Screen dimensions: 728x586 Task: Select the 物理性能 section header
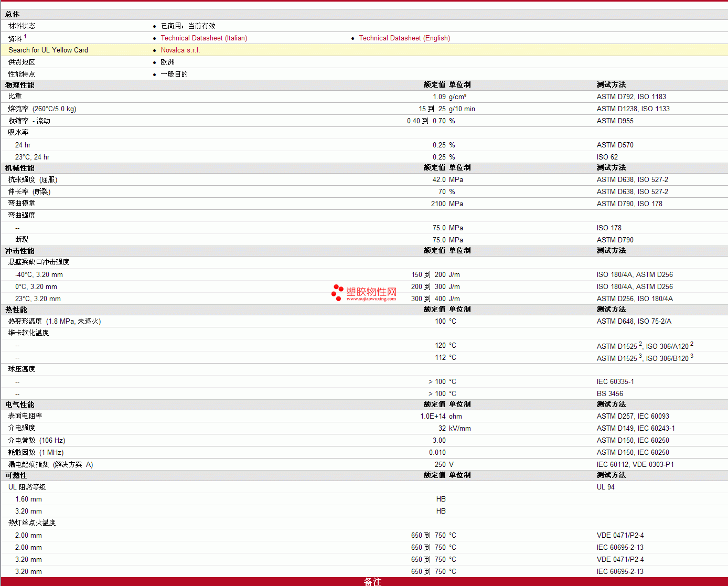coord(20,85)
